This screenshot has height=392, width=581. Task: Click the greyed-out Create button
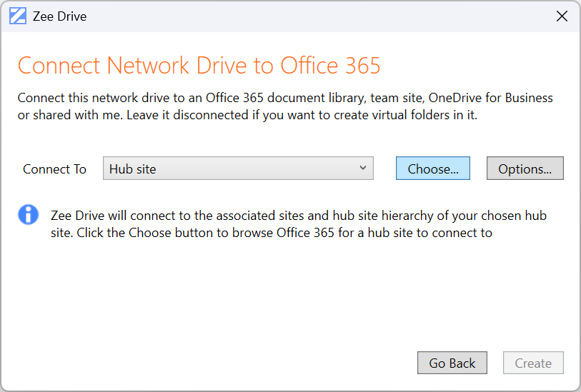pyautogui.click(x=533, y=363)
